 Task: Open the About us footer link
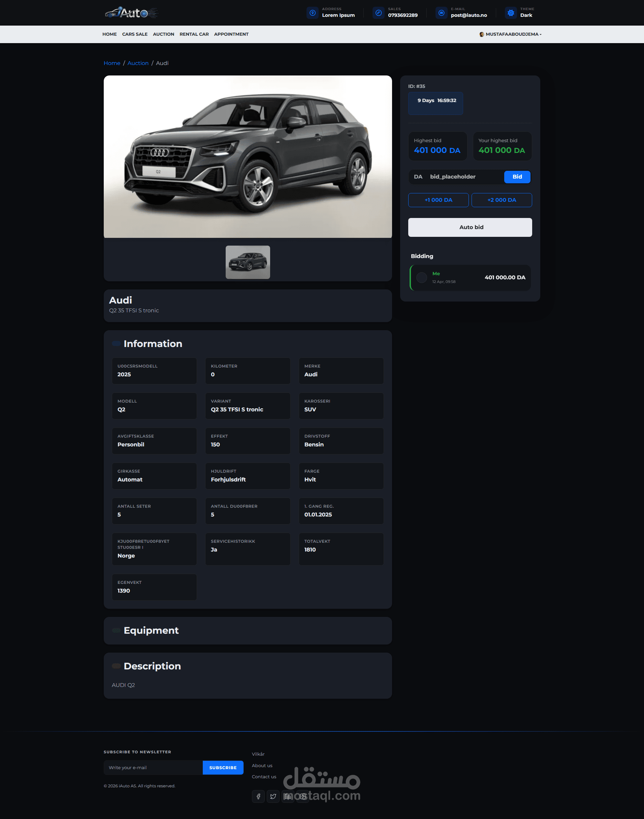click(262, 765)
